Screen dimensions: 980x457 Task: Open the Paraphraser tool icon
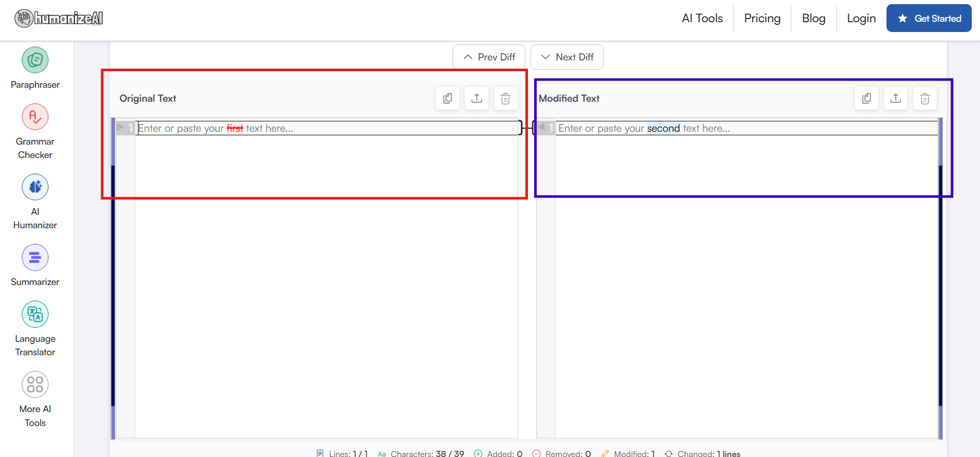click(35, 60)
